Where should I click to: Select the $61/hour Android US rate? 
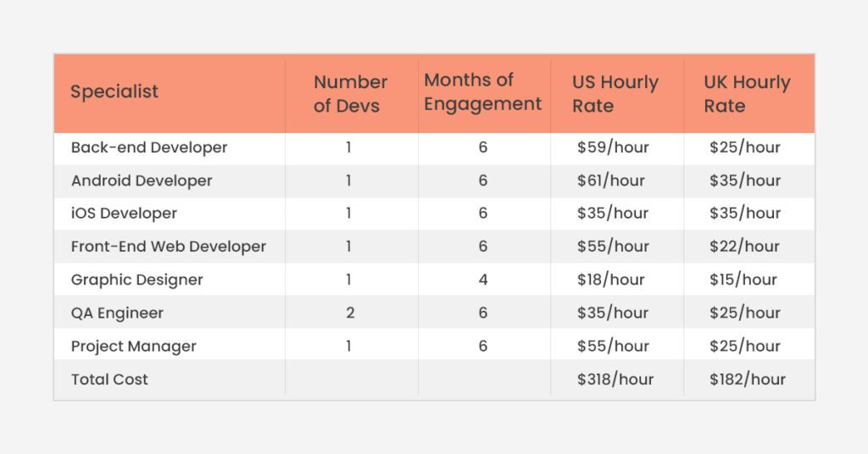tap(610, 180)
